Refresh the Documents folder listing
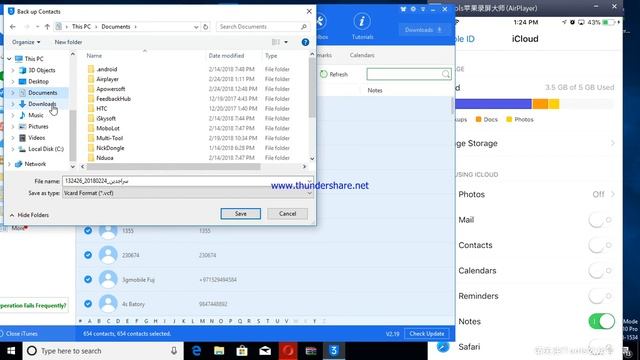This screenshot has height=360, width=640. 206,27
